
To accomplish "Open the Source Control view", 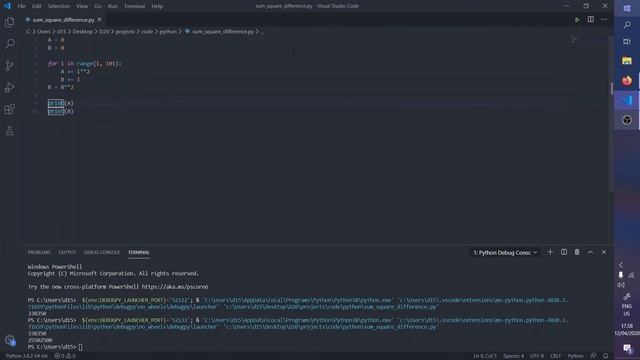I will point(9,65).
